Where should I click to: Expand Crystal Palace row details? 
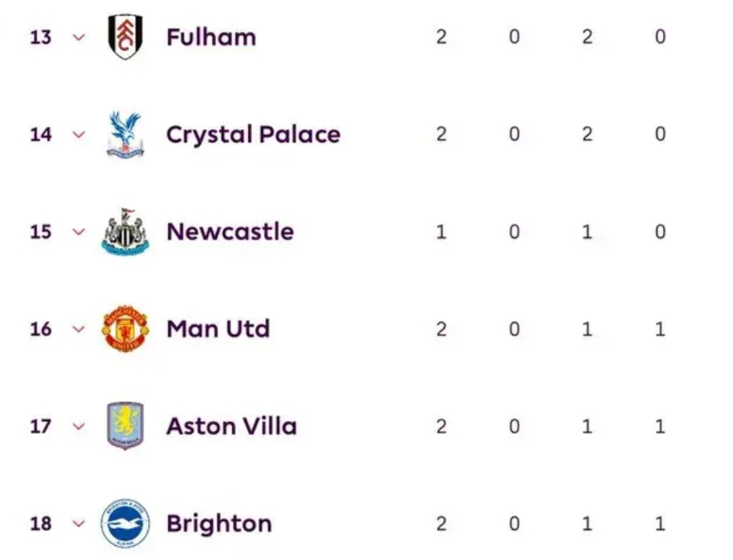(78, 135)
